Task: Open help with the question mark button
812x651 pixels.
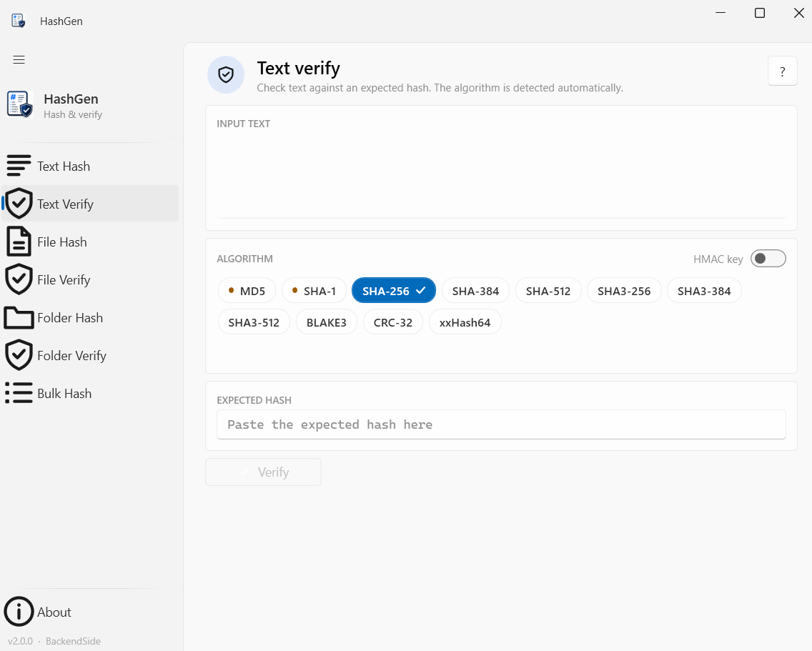Action: (782, 71)
